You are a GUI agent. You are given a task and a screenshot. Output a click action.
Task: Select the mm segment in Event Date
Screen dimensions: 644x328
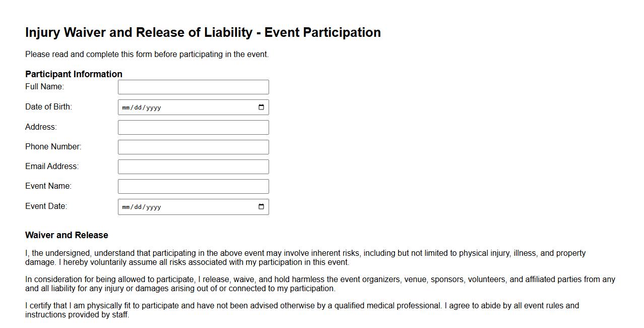pyautogui.click(x=126, y=206)
